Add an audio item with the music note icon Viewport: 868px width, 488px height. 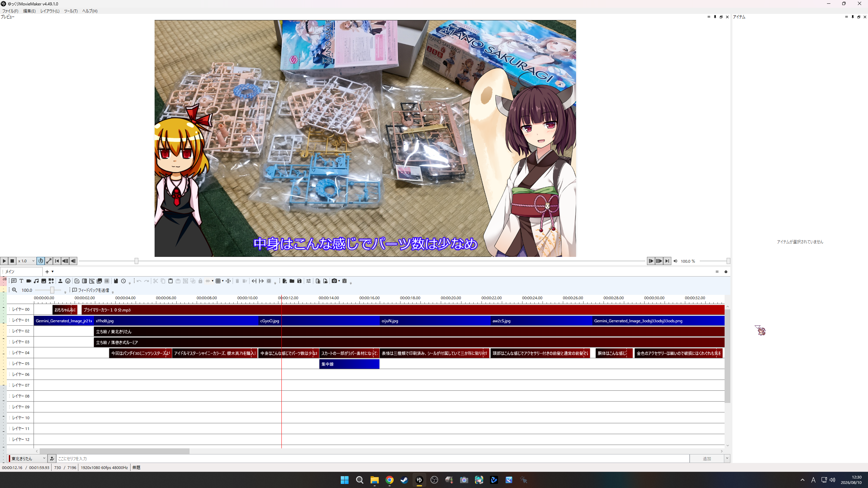tap(36, 281)
